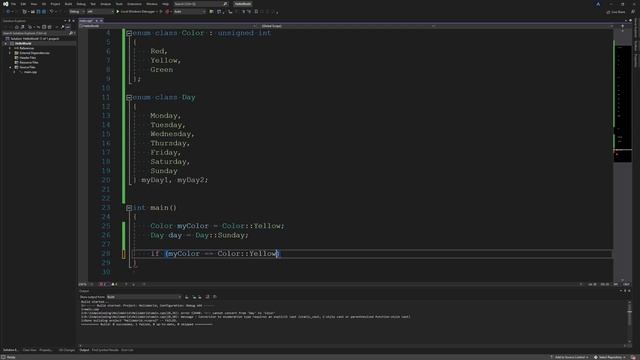640x360 pixels.
Task: Select the Find Symbol Results tab
Action: point(105,350)
